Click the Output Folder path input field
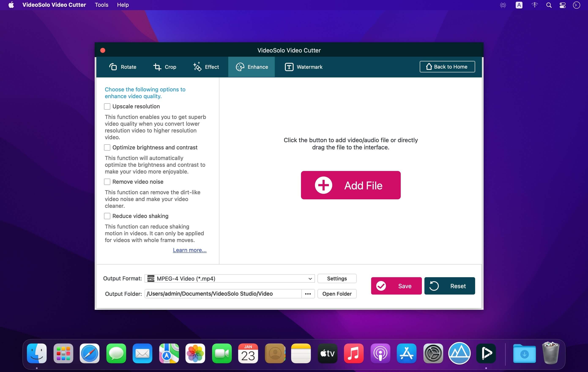The width and height of the screenshot is (588, 372). [x=224, y=293]
